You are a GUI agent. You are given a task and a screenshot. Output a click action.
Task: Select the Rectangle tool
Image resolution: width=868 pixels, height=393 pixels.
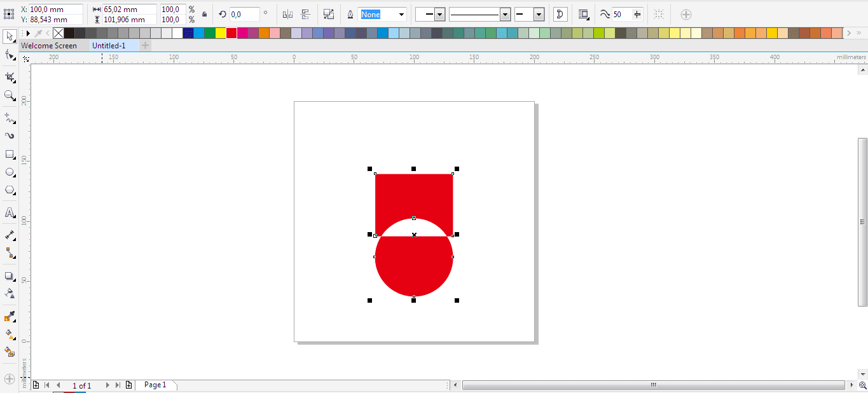click(x=9, y=154)
